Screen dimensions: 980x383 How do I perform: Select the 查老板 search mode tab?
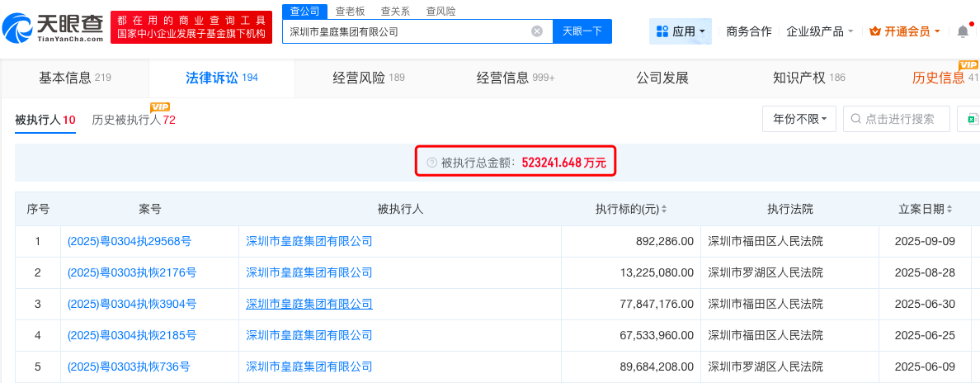(350, 12)
